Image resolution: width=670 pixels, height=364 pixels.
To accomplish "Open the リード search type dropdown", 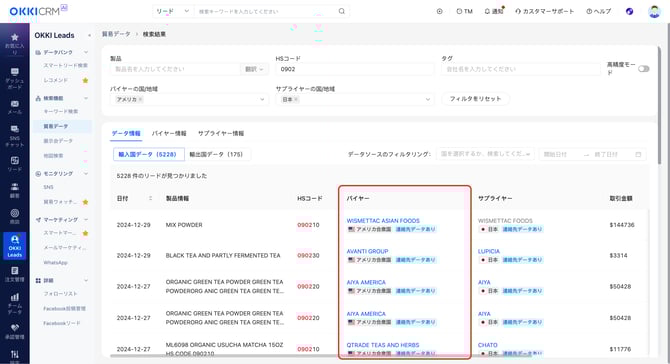I will coord(173,11).
